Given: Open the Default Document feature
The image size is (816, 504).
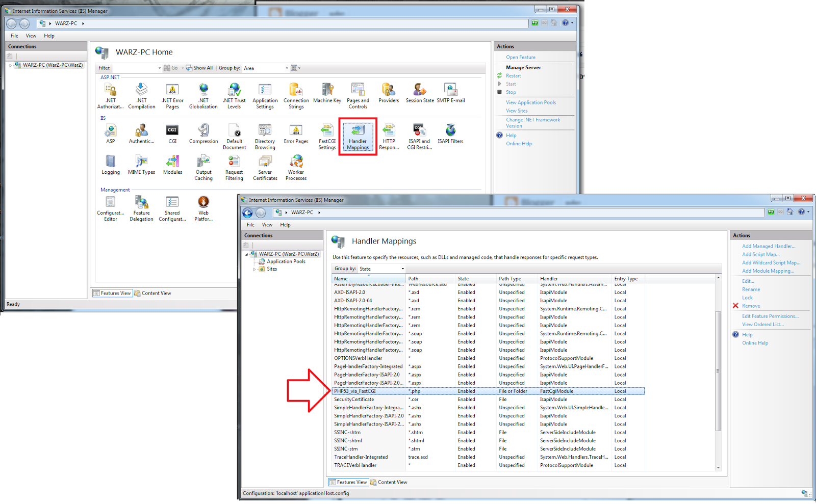Looking at the screenshot, I should point(234,137).
